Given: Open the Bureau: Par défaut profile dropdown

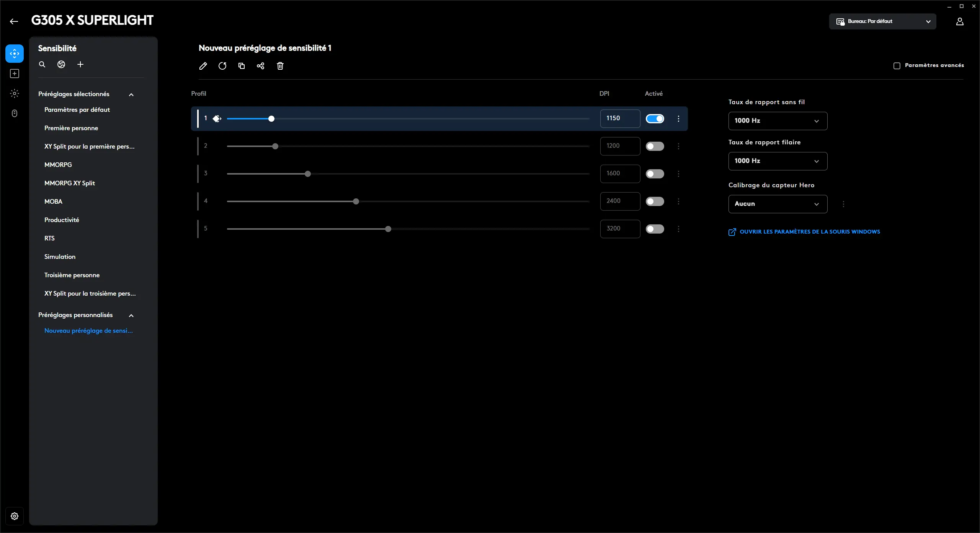Looking at the screenshot, I should 883,21.
